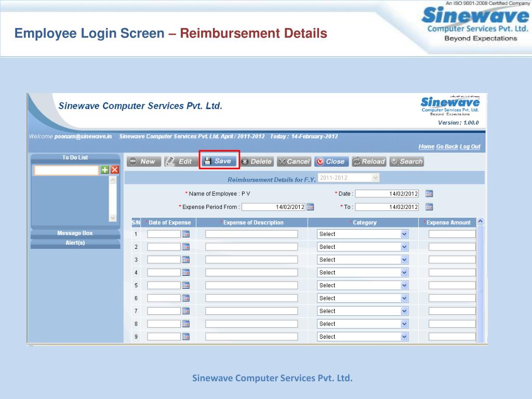This screenshot has height=399, width=532.
Task: Click Date of Expense field in row 1
Action: (164, 234)
